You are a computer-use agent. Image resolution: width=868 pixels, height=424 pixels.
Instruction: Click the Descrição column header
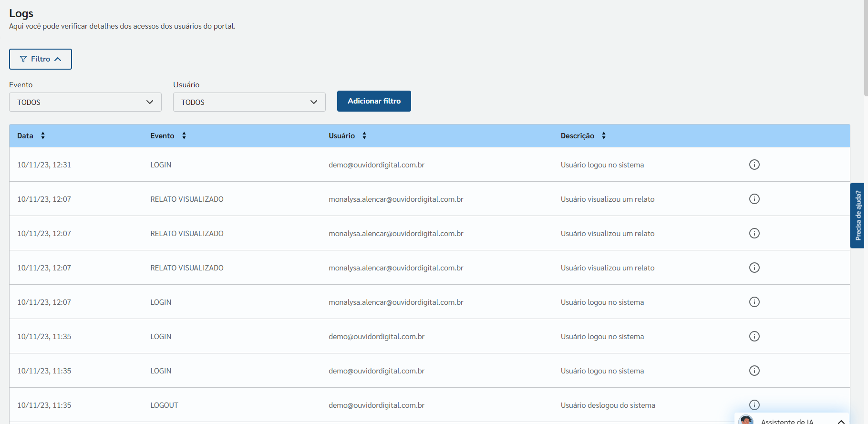[x=578, y=136]
